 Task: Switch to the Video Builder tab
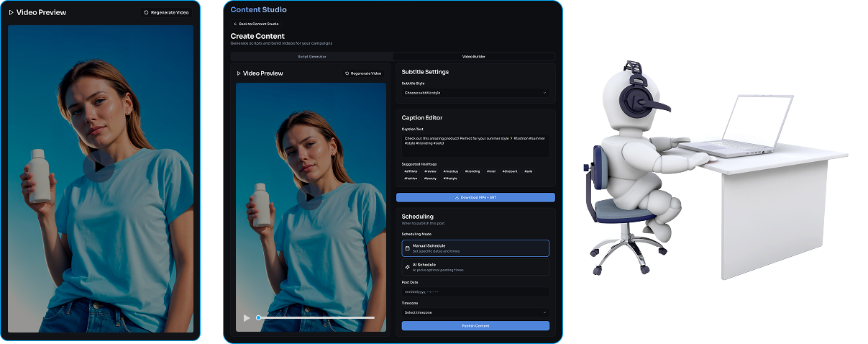pos(473,56)
